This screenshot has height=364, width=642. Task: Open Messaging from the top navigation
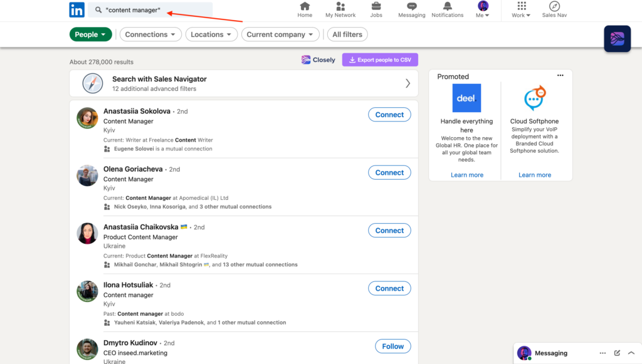coord(411,9)
